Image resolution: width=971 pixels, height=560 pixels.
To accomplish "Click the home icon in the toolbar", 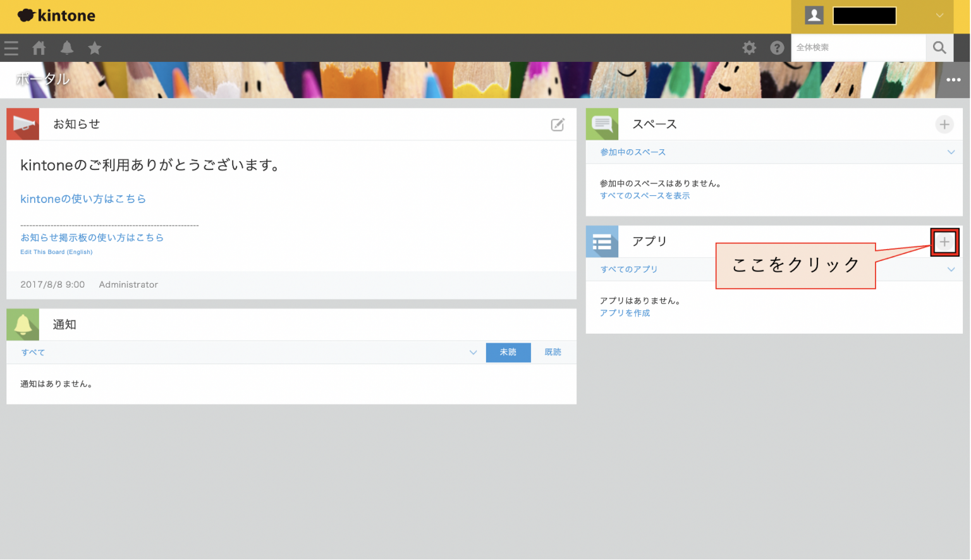I will (x=39, y=48).
